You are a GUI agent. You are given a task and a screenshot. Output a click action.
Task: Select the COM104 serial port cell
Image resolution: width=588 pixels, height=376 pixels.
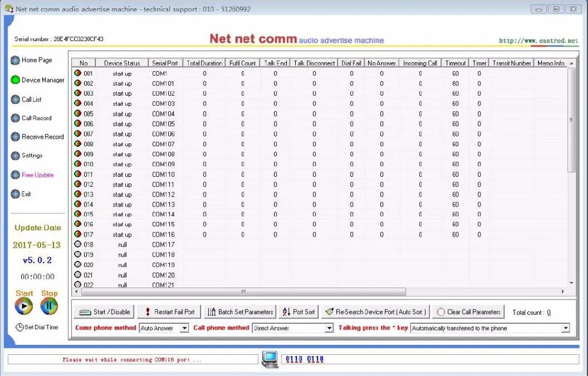163,113
